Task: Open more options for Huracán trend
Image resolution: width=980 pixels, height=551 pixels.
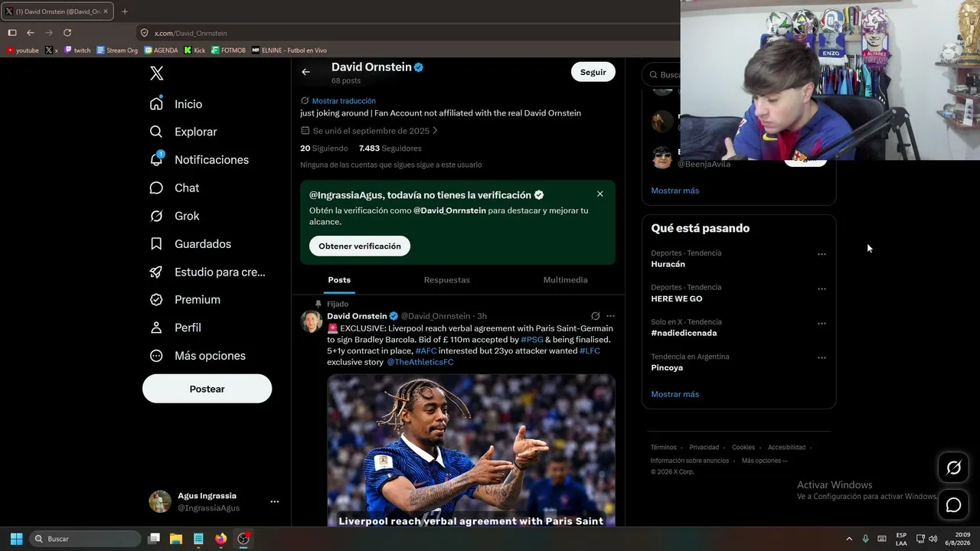Action: 822,254
